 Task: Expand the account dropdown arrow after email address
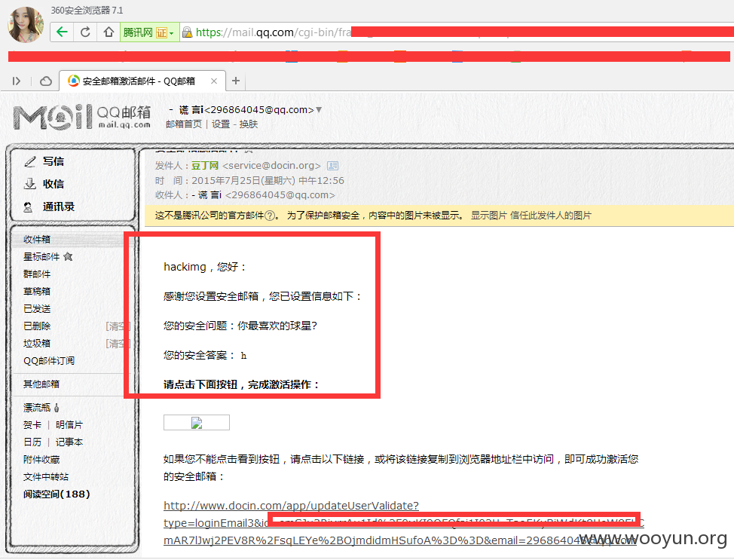[x=319, y=109]
